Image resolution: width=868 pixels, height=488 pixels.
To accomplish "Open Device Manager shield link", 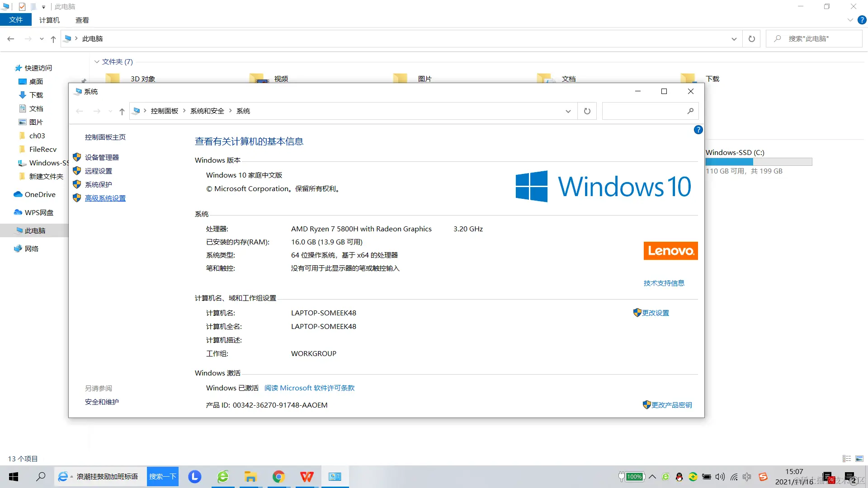I will click(x=102, y=157).
